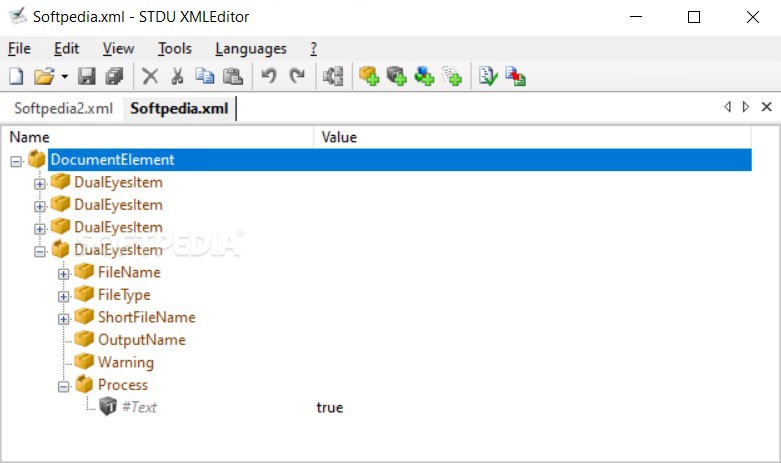Collapse the DocumentElement node
781x463 pixels.
(16, 161)
